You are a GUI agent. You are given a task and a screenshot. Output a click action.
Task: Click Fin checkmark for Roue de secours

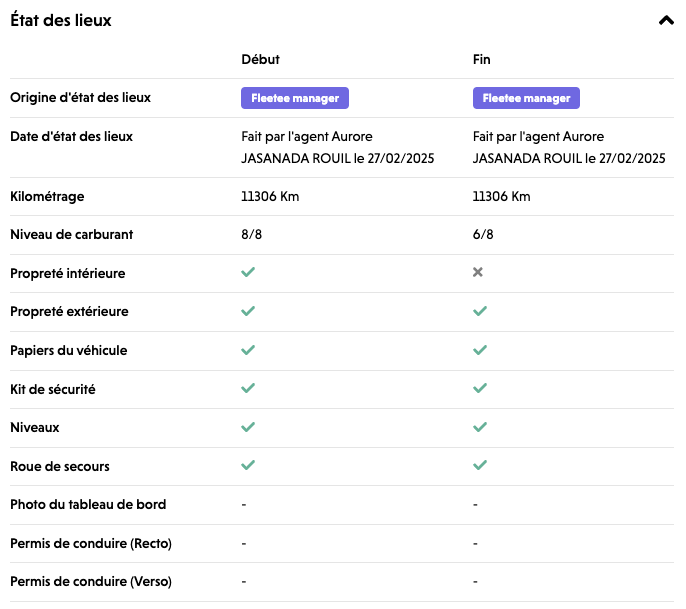(x=480, y=465)
